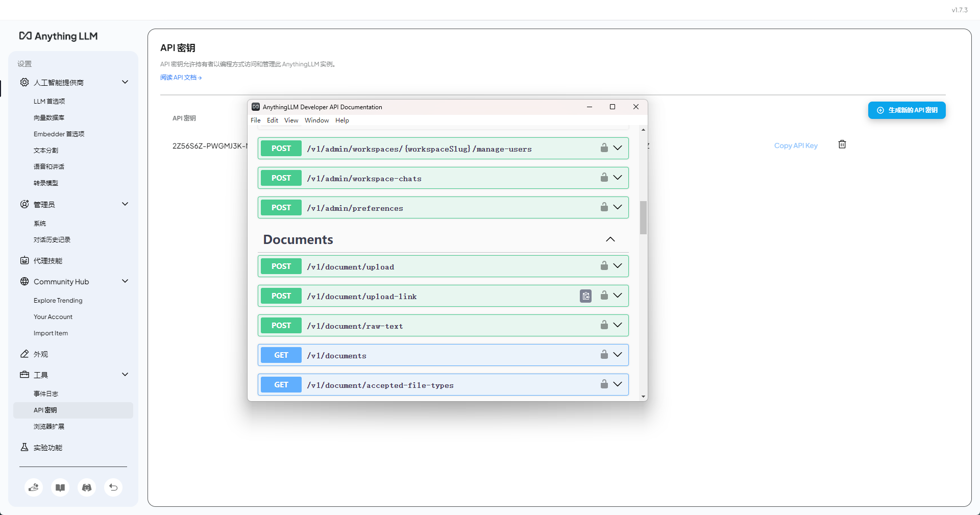Click the lock icon on /v1/document/raw-text
The image size is (980, 515).
604,325
